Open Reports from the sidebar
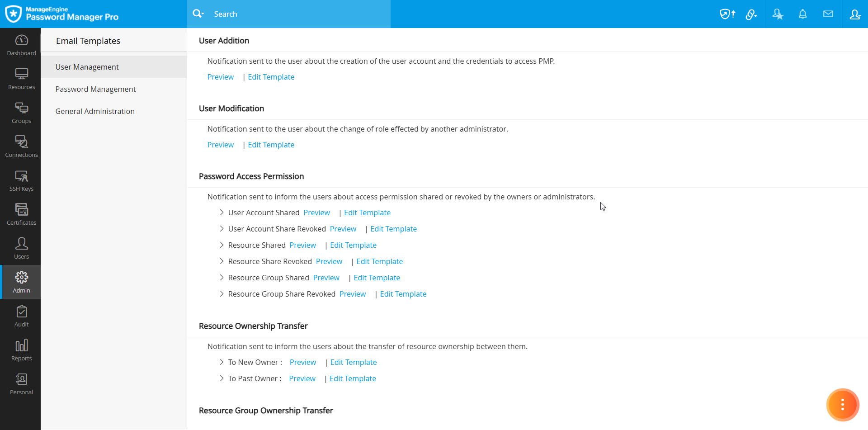 pos(21,350)
